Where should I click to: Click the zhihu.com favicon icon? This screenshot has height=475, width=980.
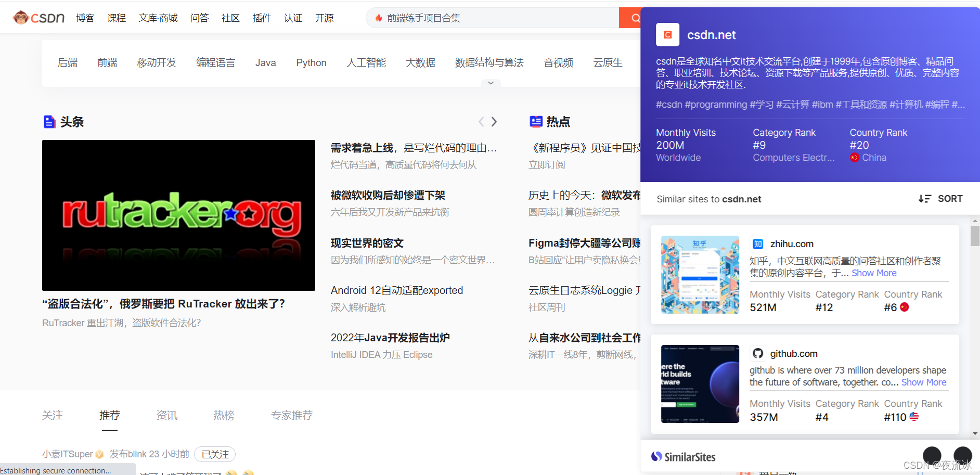[x=757, y=244]
